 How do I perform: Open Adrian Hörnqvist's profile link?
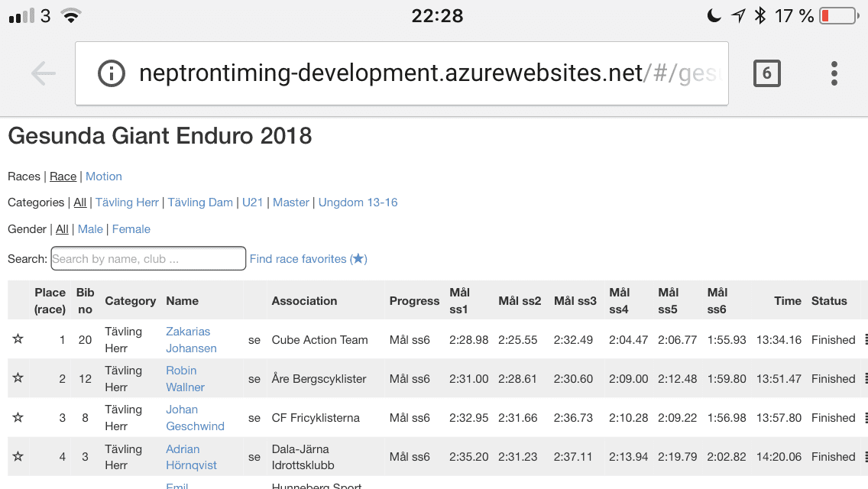tap(191, 457)
